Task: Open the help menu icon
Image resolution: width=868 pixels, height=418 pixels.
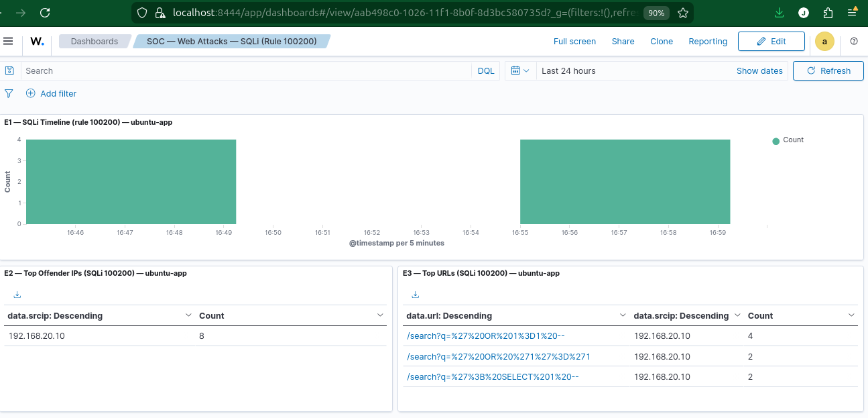Action: pyautogui.click(x=854, y=41)
